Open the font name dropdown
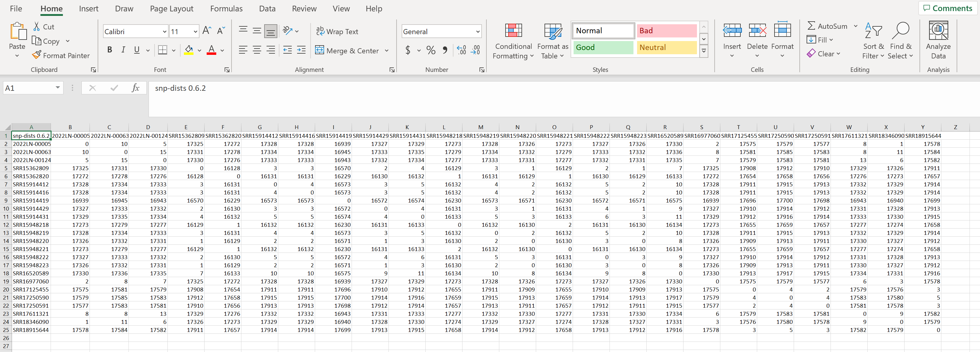Screen dimensions: 980x352 164,31
